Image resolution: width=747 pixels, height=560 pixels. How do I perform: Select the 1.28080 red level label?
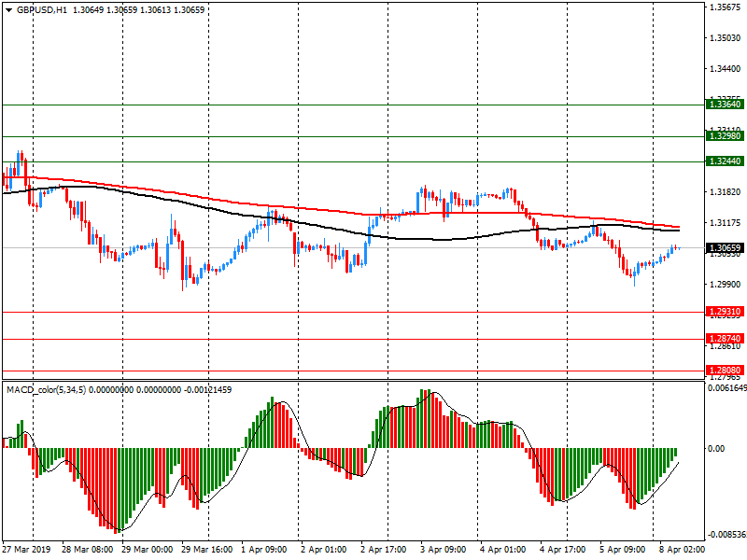click(725, 371)
